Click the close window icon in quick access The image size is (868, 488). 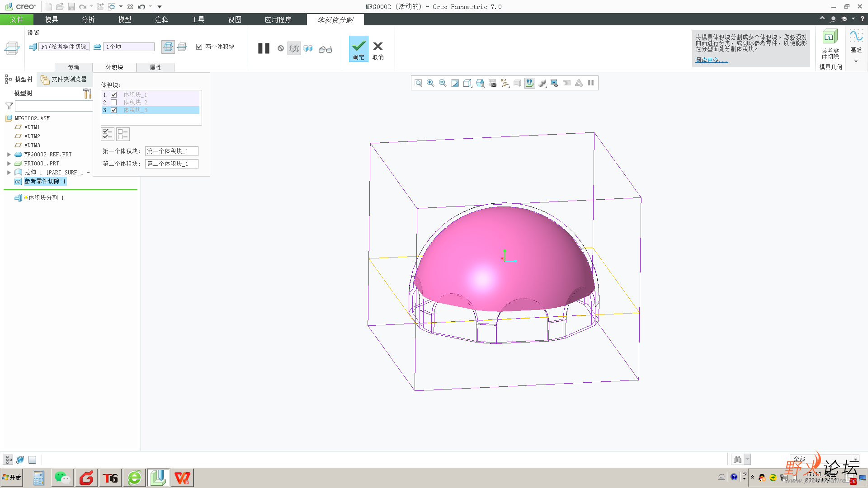click(x=130, y=7)
